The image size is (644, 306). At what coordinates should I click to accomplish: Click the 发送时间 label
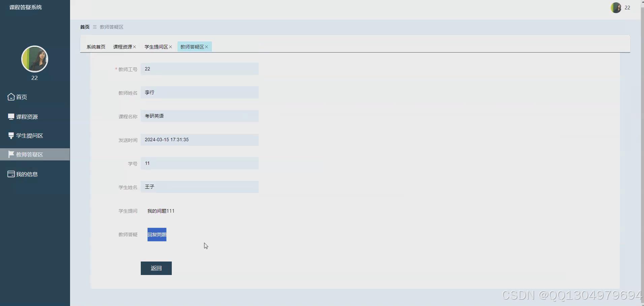click(x=128, y=140)
